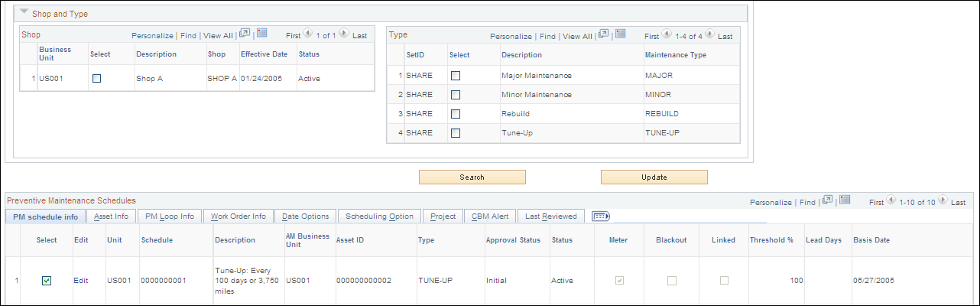
Task: Click Last link in Preventive Maintenance Schedules grid
Action: pyautogui.click(x=957, y=203)
